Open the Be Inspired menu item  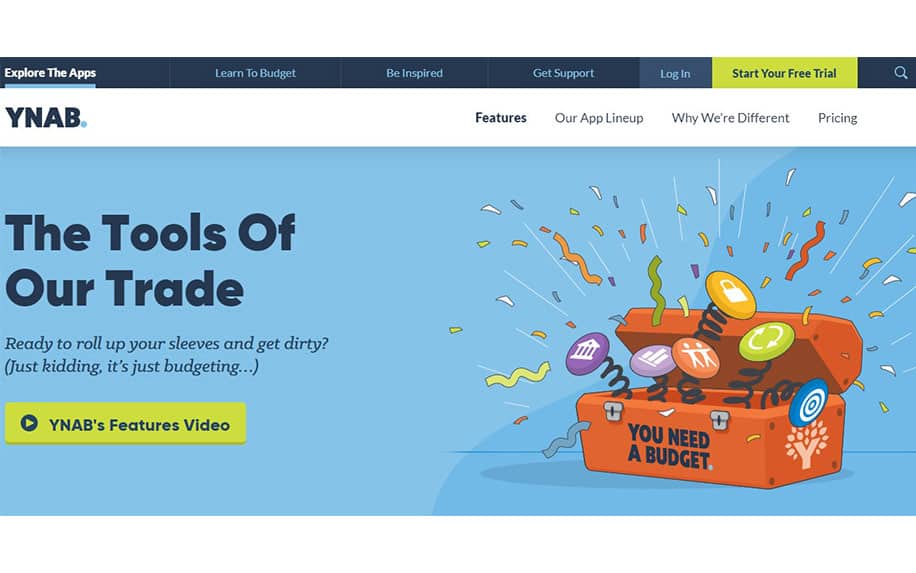(x=414, y=73)
